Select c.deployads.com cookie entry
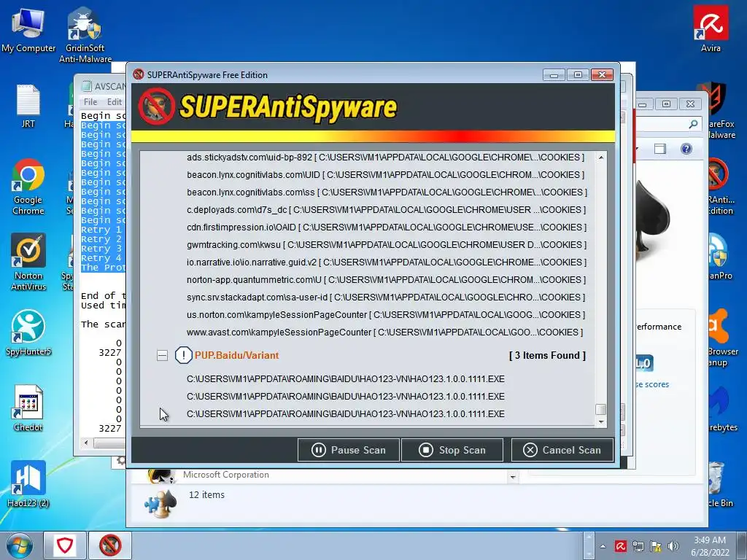Screen dimensions: 747x560 386,210
